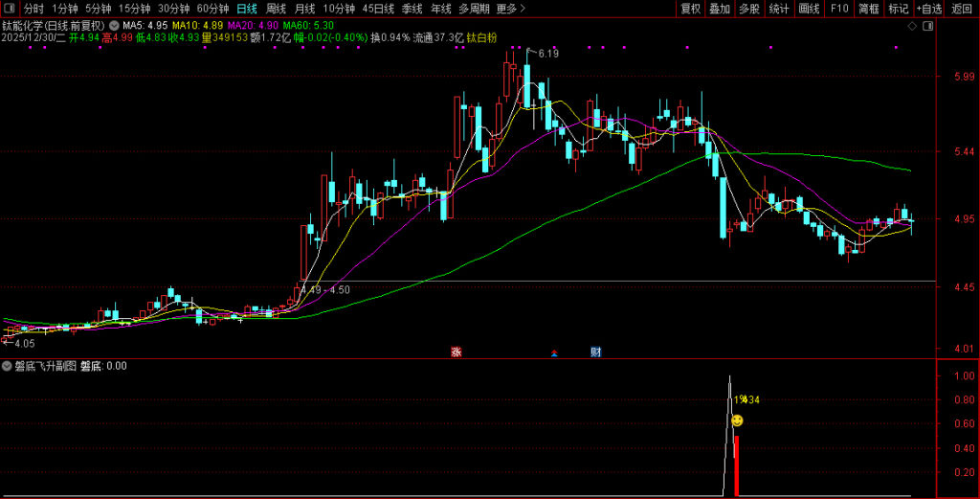Open the 盘底飞升副图 indicator dropdown

7,366
